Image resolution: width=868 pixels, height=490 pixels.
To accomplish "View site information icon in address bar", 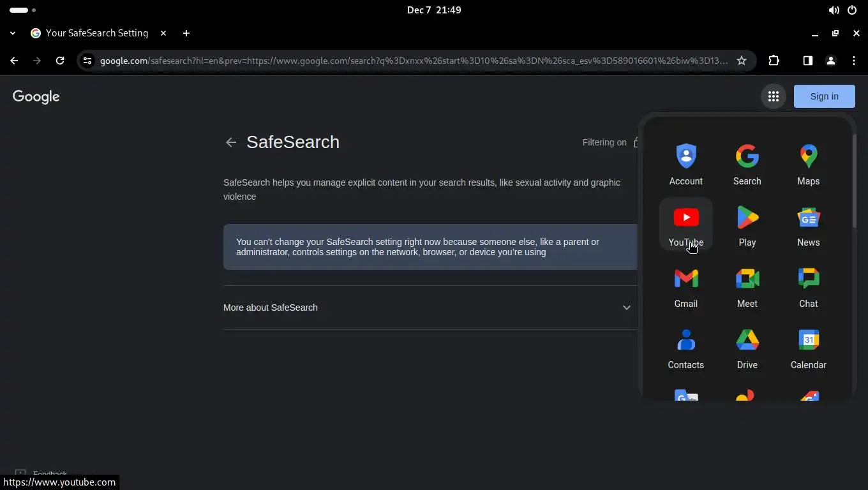I will (87, 61).
